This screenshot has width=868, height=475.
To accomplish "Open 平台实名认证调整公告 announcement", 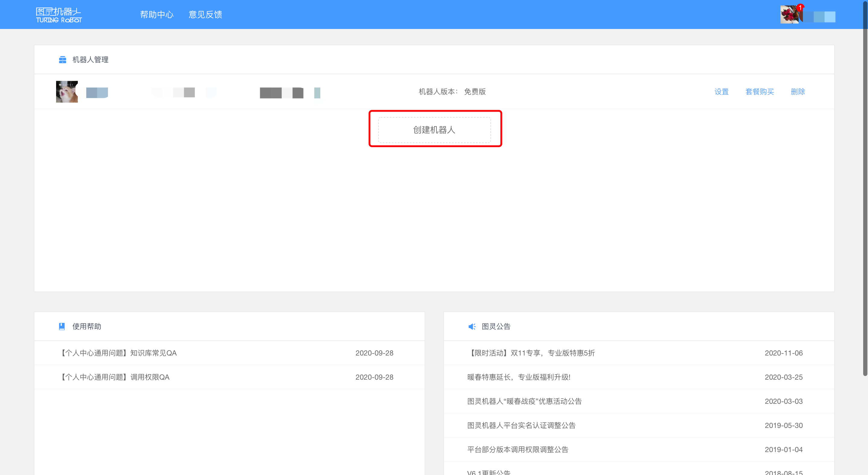I will click(x=521, y=426).
